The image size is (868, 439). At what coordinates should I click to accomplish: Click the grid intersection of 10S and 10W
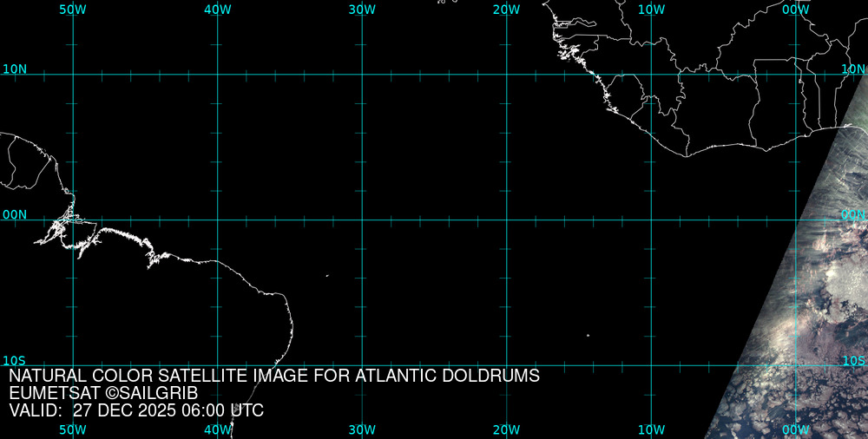point(651,364)
